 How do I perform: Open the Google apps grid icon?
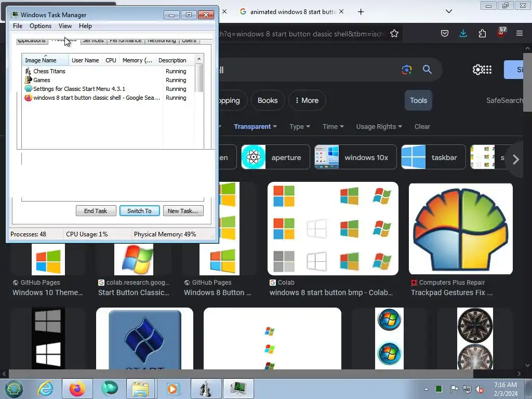487,70
